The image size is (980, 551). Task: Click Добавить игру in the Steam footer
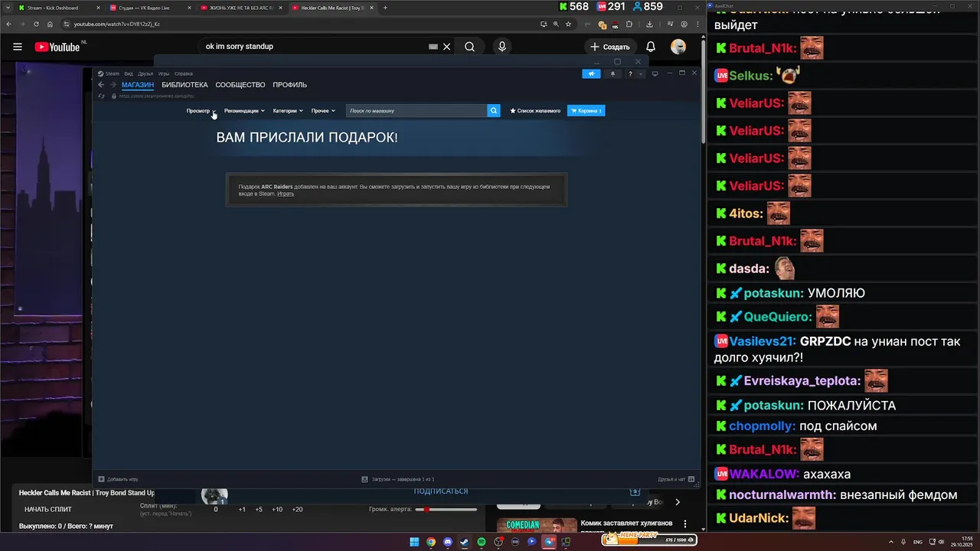click(x=119, y=479)
